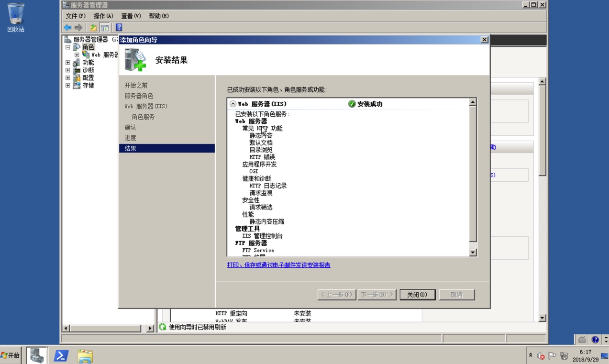Click the CGI entry in results
Viewport: 609px width, 364px height.
(254, 171)
